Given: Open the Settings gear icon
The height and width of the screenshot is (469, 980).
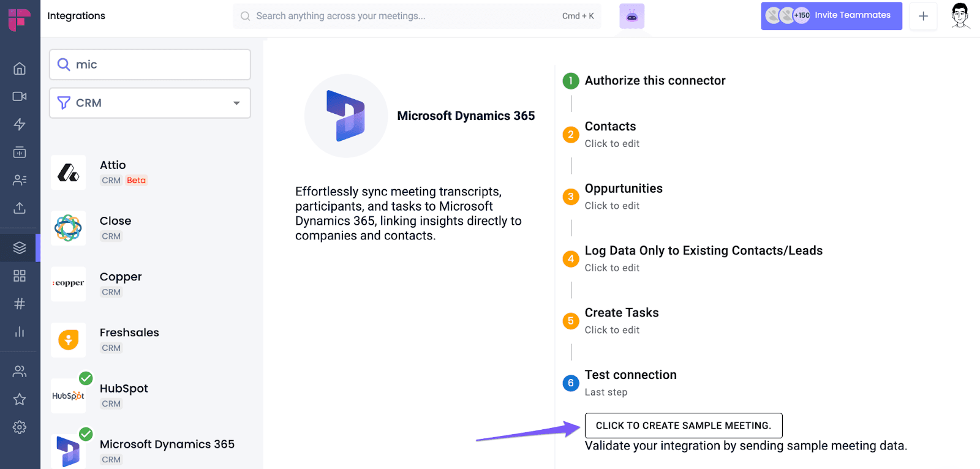Looking at the screenshot, I should (20, 427).
